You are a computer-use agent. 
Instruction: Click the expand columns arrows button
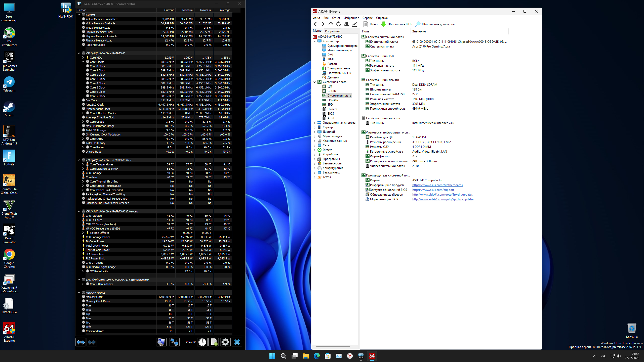(x=81, y=342)
